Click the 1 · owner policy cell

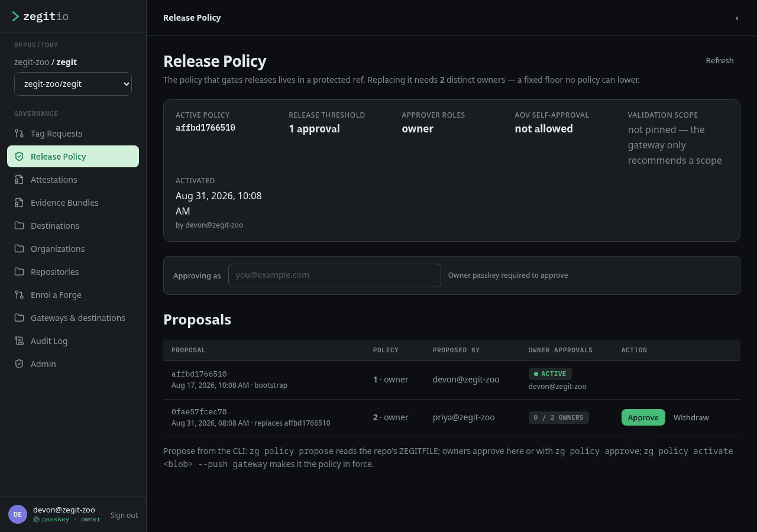click(x=391, y=379)
